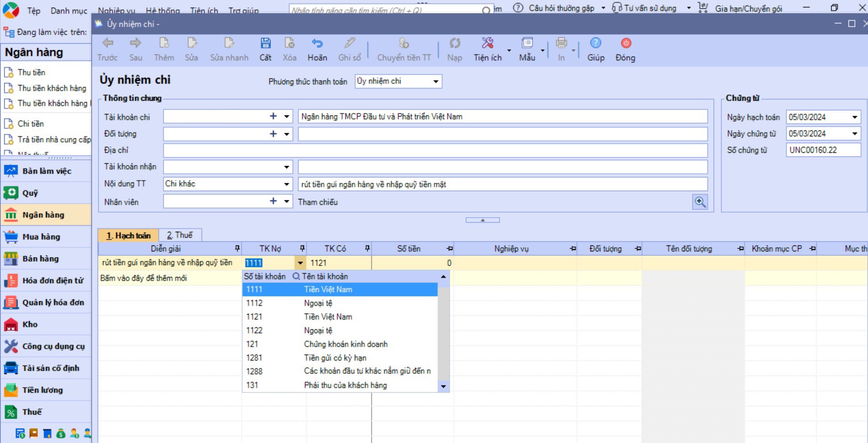Click Bấm vào đây để thêm mới row
The height and width of the screenshot is (443, 868).
pyautogui.click(x=144, y=278)
